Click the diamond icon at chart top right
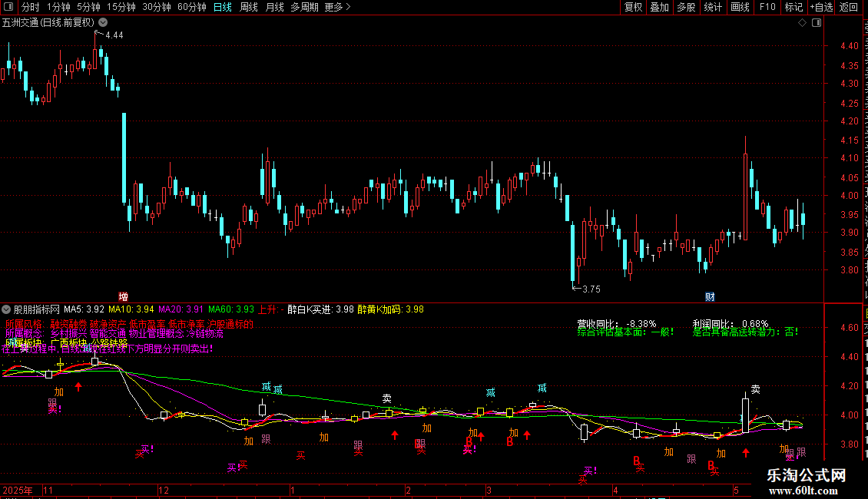 click(x=802, y=22)
